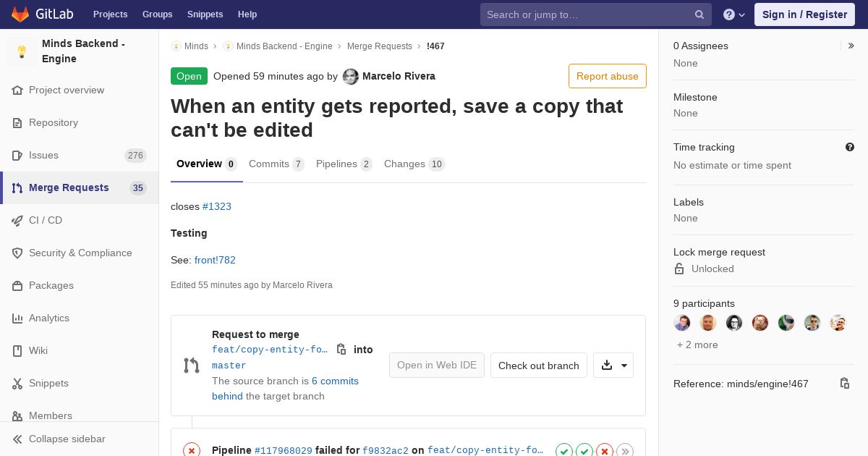The width and height of the screenshot is (868, 456).
Task: Collapse the right sidebar with double chevron
Action: (851, 46)
